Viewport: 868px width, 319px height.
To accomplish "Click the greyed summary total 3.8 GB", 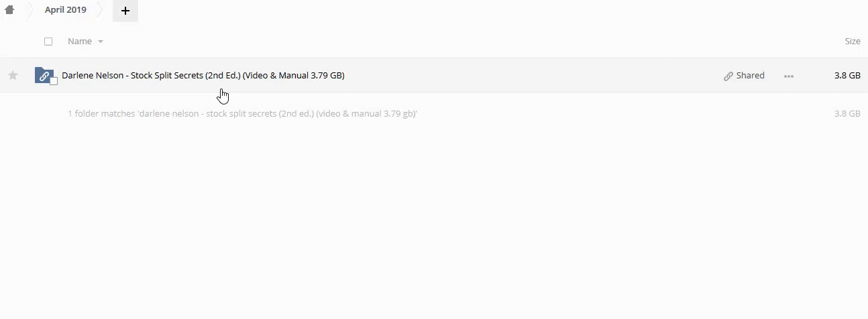I will click(847, 114).
